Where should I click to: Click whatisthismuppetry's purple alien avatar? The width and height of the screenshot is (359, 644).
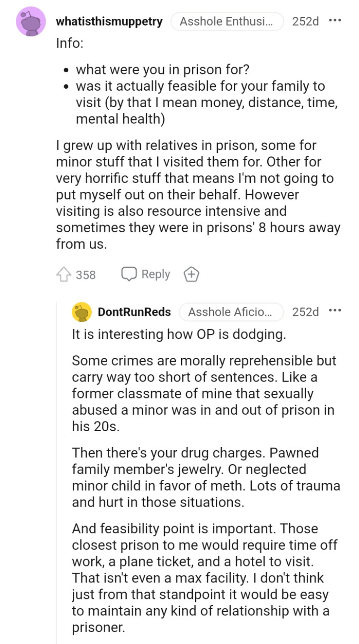point(31,22)
